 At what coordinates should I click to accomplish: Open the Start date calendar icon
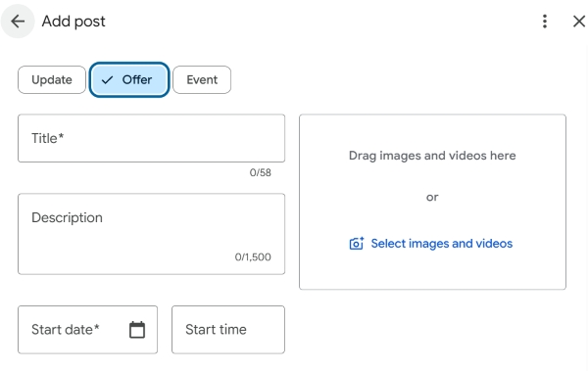click(137, 330)
